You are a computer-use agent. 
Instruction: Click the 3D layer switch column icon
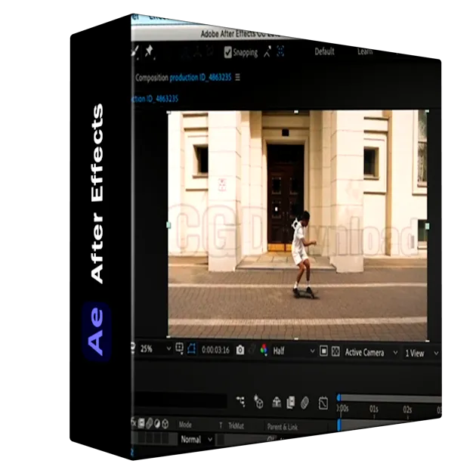coord(165,424)
